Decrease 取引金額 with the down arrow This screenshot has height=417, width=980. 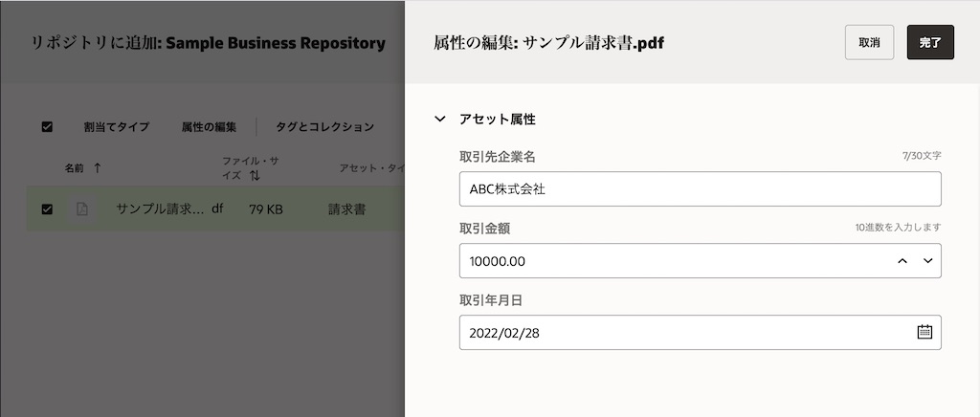tap(927, 261)
